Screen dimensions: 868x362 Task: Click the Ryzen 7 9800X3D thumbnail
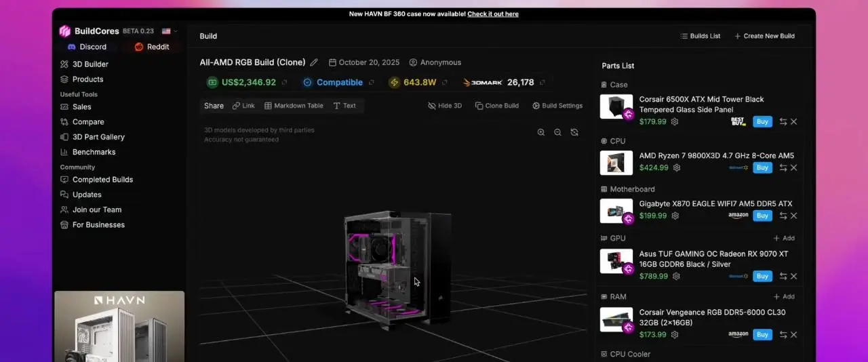click(x=616, y=163)
